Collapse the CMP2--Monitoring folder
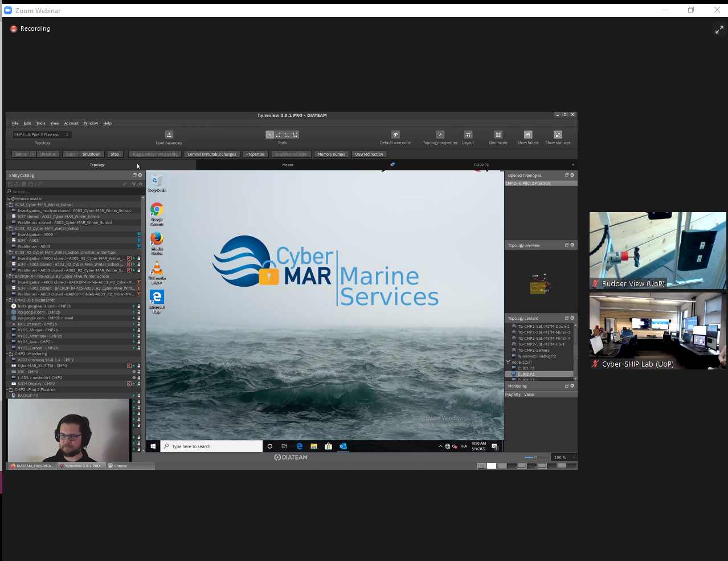728x561 pixels. pos(8,354)
